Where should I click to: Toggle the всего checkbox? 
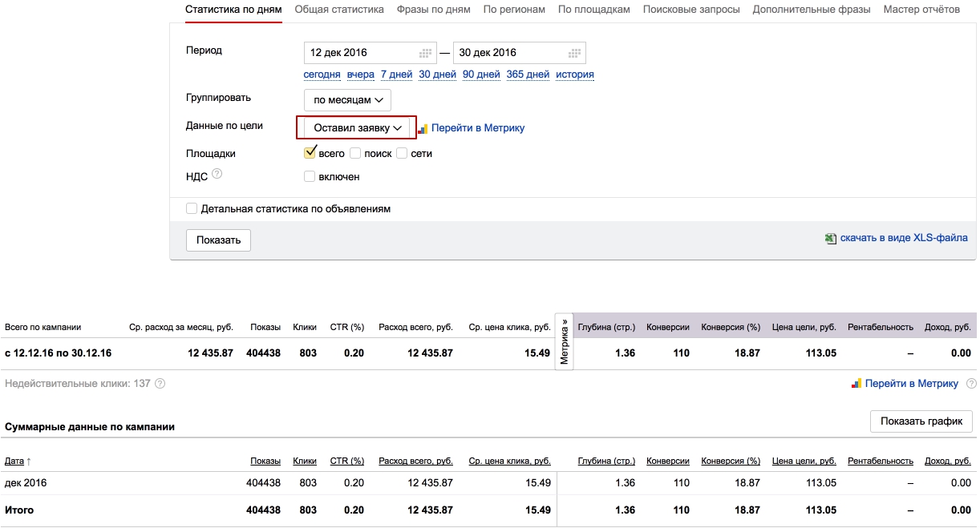coord(310,153)
